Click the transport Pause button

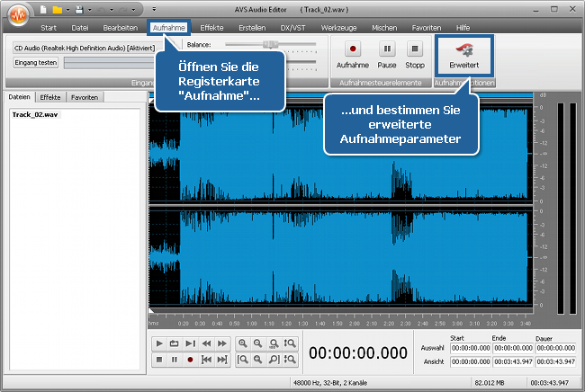coord(175,360)
